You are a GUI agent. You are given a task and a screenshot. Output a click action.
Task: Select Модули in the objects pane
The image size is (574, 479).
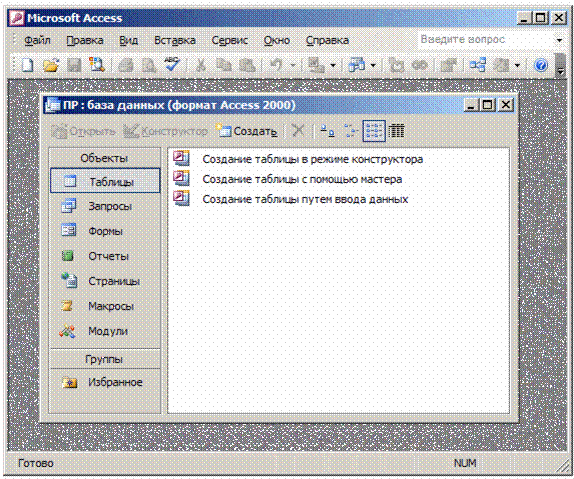tap(105, 331)
